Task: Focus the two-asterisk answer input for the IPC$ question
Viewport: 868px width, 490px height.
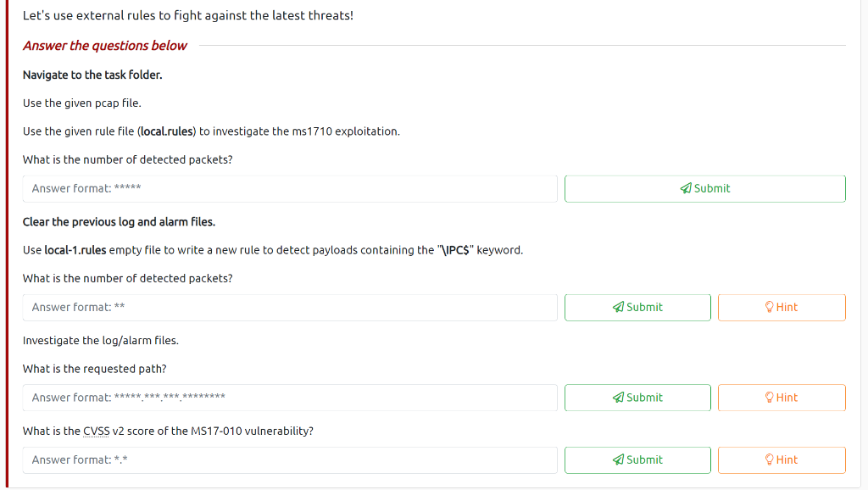Action: 290,307
